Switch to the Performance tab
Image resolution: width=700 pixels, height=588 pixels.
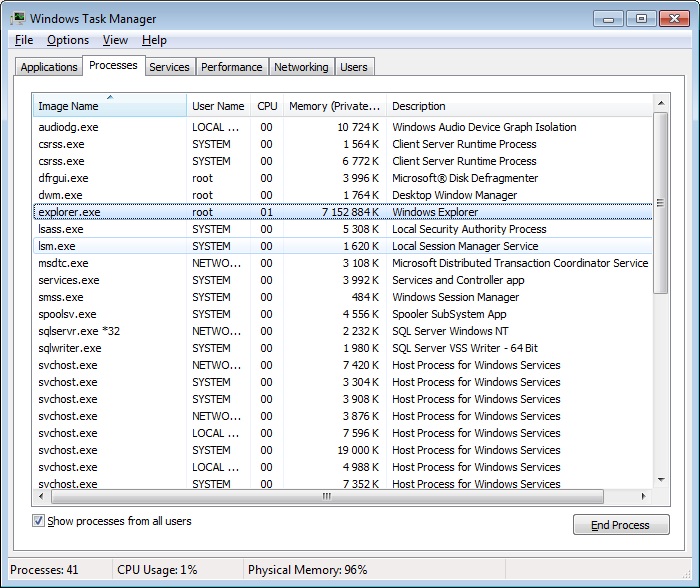(x=231, y=67)
